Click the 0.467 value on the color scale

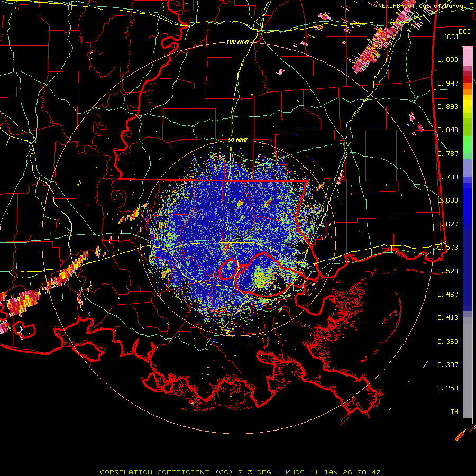[x=448, y=295]
